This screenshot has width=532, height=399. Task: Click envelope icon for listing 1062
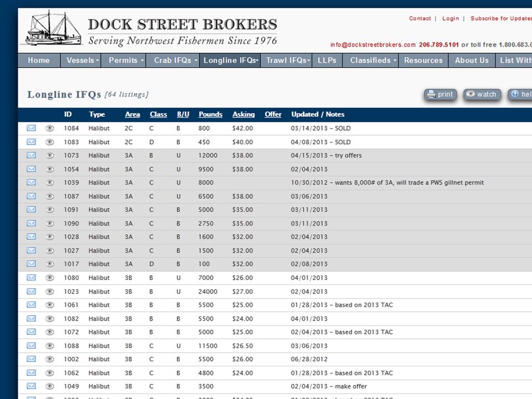click(31, 372)
